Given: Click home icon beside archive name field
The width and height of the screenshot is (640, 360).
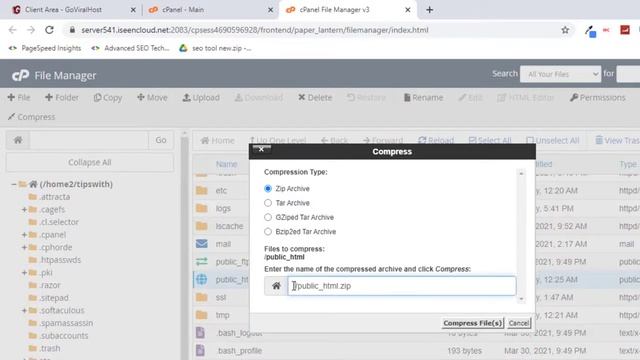Looking at the screenshot, I should [x=276, y=286].
